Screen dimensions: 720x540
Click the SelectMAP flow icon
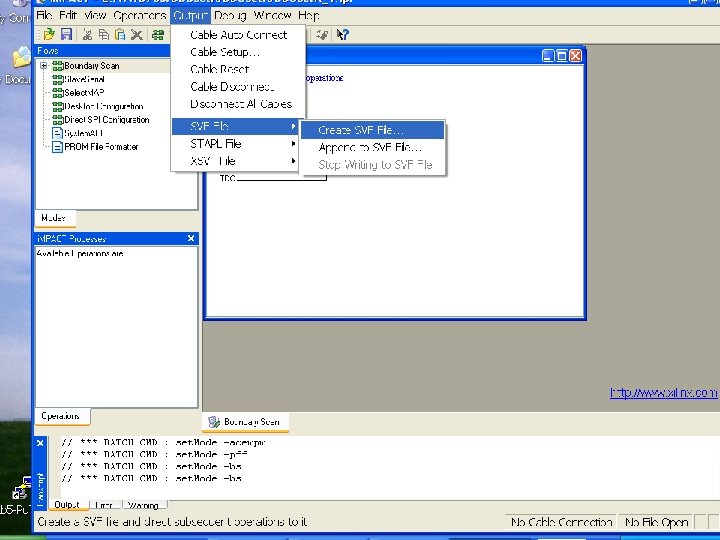[x=57, y=93]
